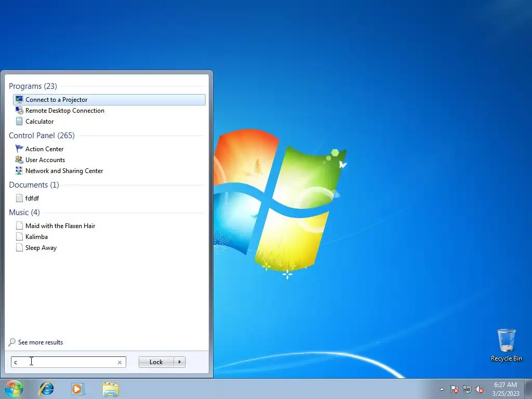Open the Calculator program icon
Screen dimensions: 532x399
pyautogui.click(x=19, y=121)
